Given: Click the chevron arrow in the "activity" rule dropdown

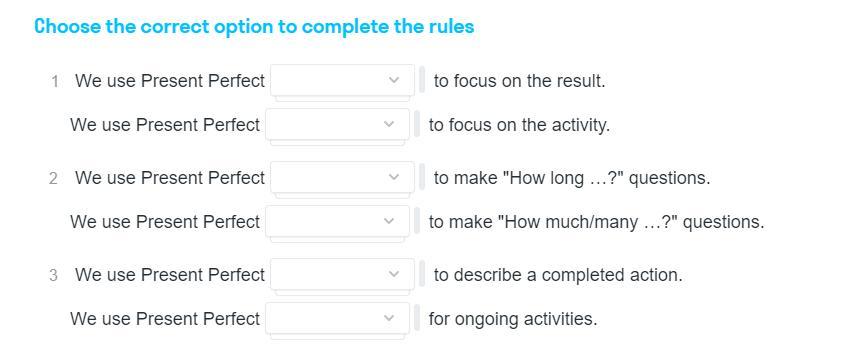Looking at the screenshot, I should click(389, 124).
